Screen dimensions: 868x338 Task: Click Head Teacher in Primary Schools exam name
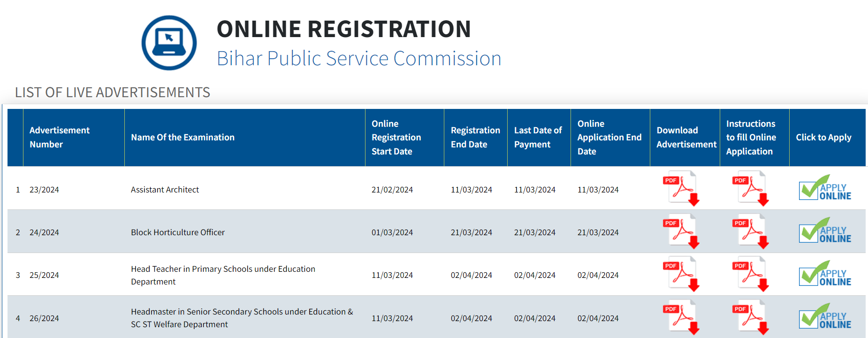[223, 275]
